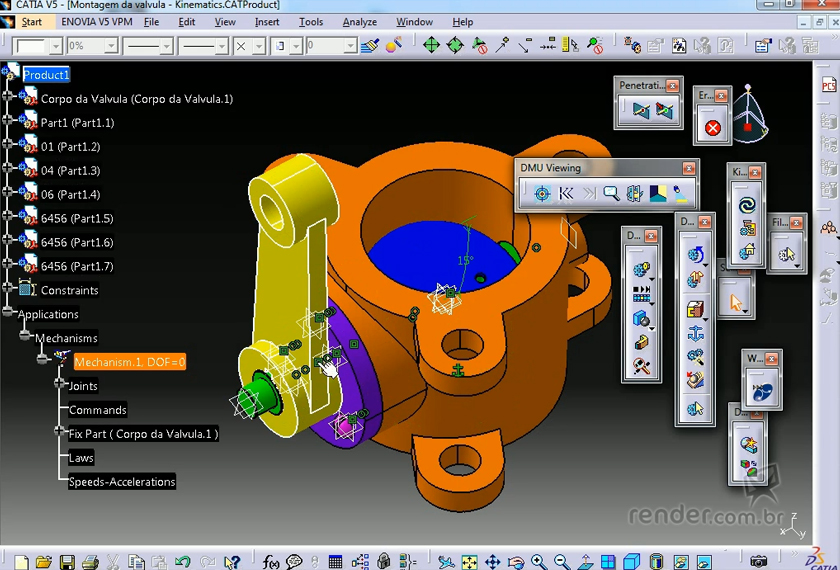Viewport: 840px width, 570px height.
Task: Select Mechanism.1, DOF=0 in tree
Action: pos(129,362)
